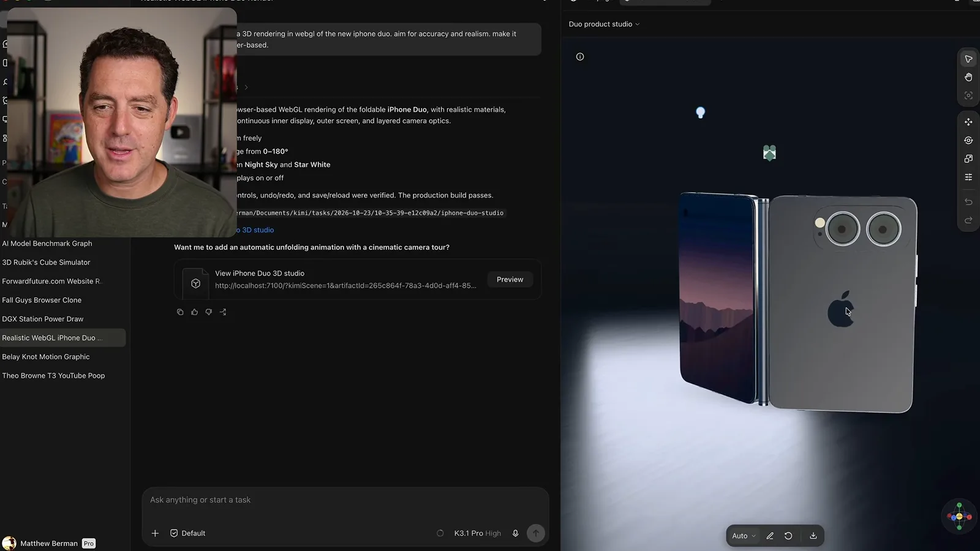Image resolution: width=980 pixels, height=551 pixels.
Task: Click the send message arrow button
Action: click(536, 533)
